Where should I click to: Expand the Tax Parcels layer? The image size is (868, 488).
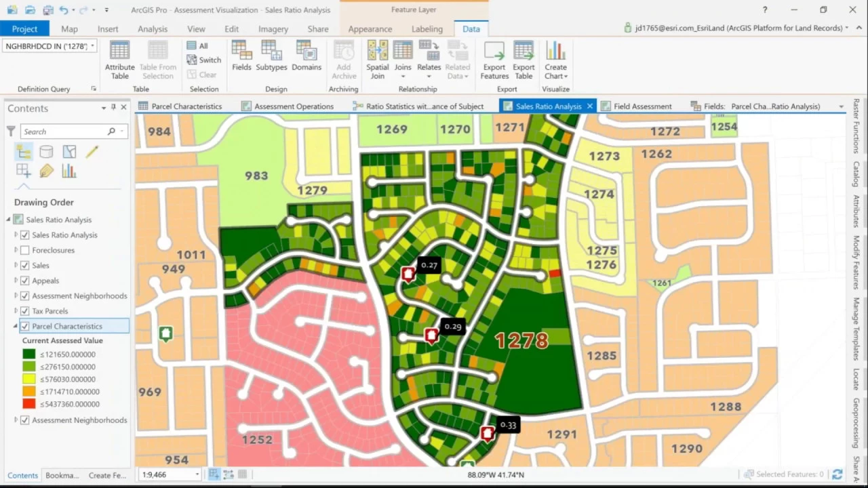(16, 311)
